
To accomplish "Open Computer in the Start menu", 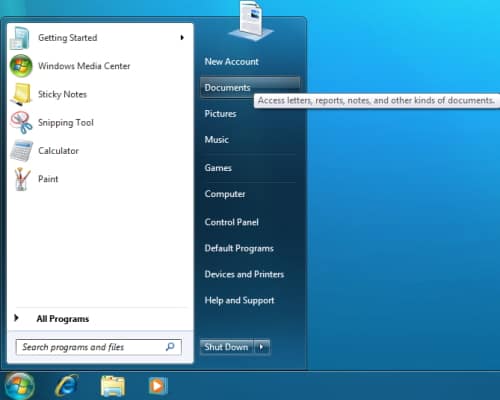I will 225,194.
